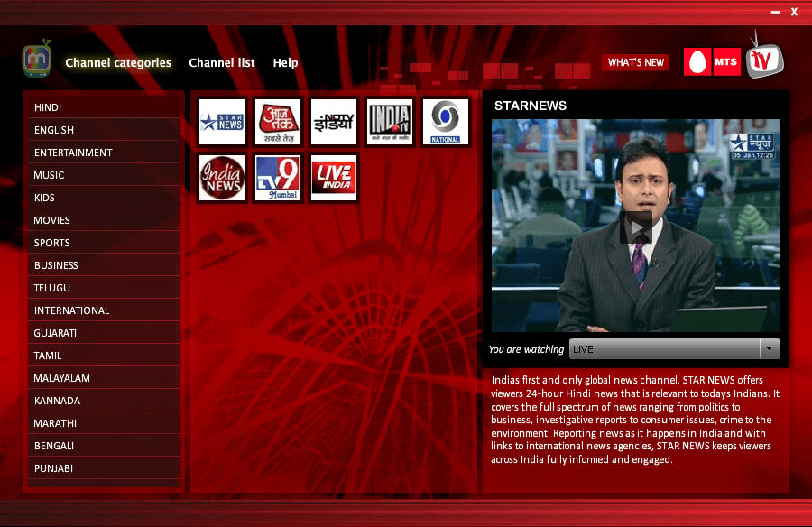Image resolution: width=812 pixels, height=527 pixels.
Task: Switch to Channel categories view
Action: pos(118,63)
